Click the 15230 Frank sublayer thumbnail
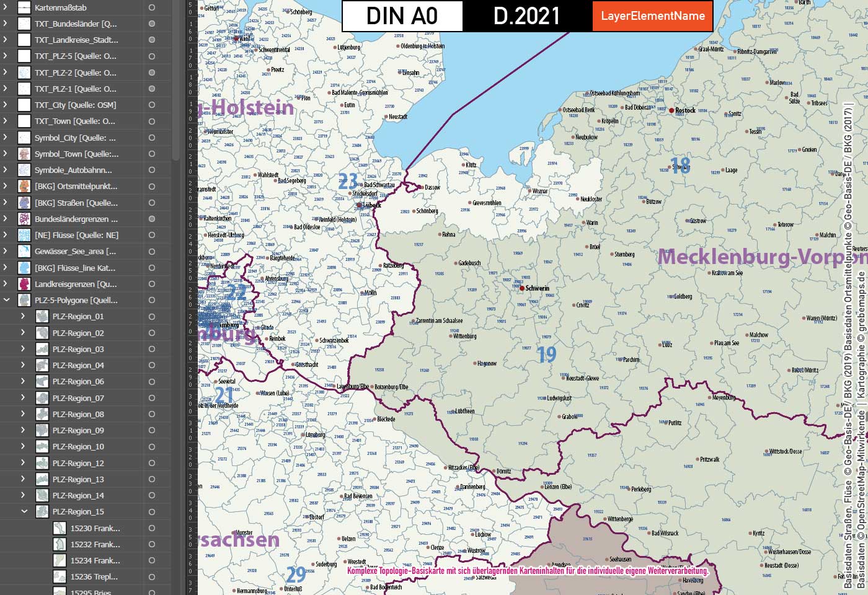Image resolution: width=868 pixels, height=595 pixels. tap(59, 527)
